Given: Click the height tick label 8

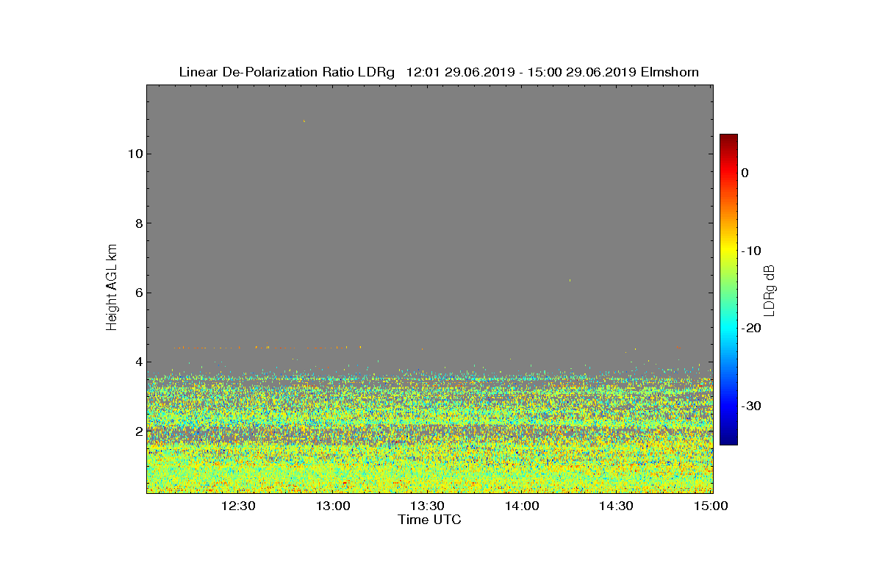Looking at the screenshot, I should pos(137,223).
